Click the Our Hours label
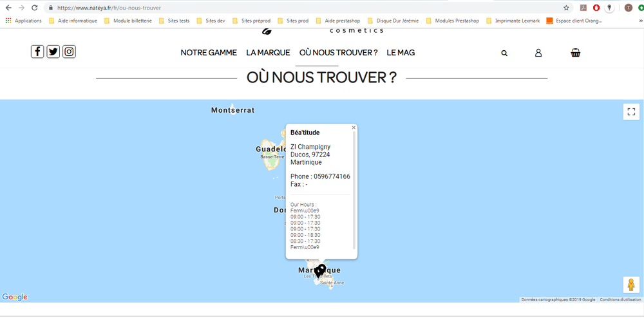 [x=303, y=204]
